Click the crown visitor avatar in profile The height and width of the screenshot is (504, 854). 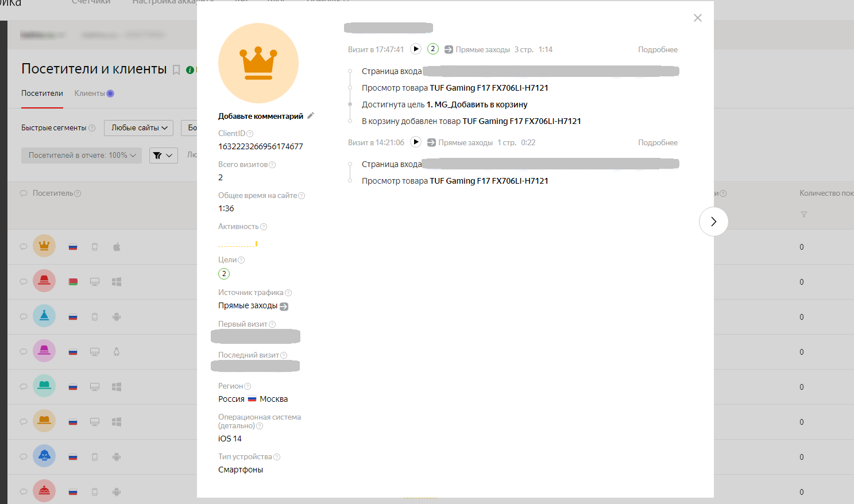[258, 63]
